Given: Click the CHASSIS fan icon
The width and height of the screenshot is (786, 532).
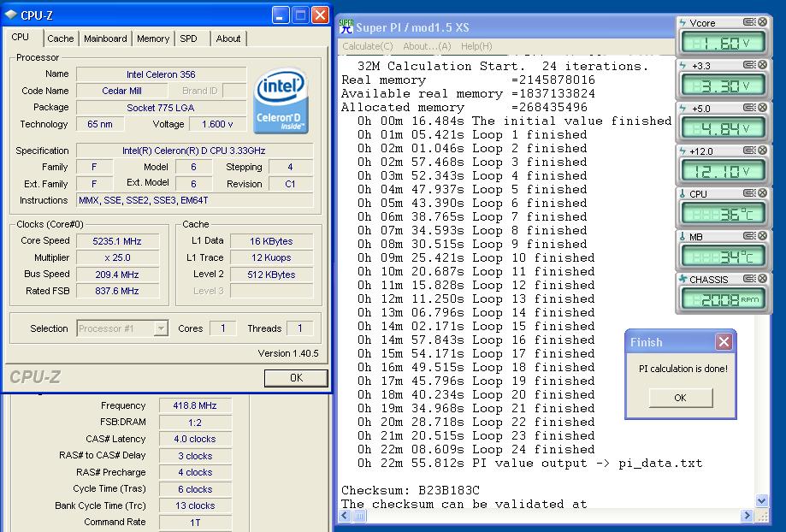Looking at the screenshot, I should coord(683,279).
